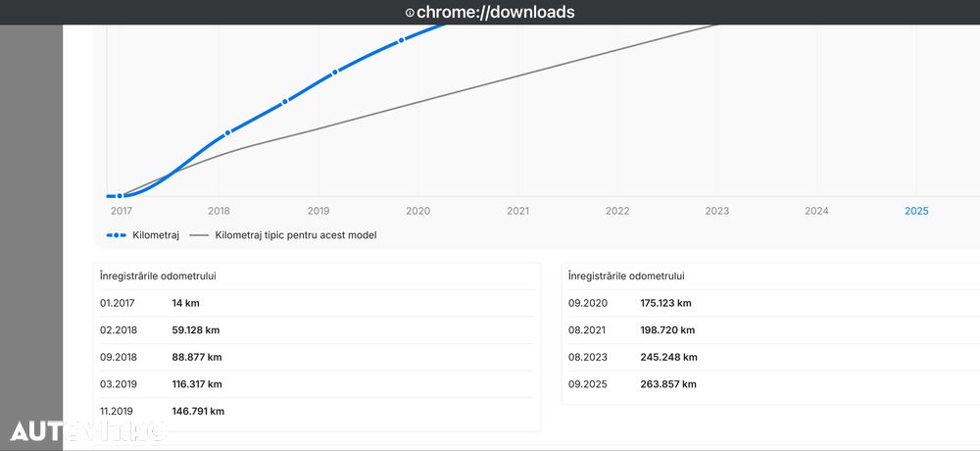Select the last visible blue data point before 2020
Screen dimensions: 980x451
click(401, 40)
